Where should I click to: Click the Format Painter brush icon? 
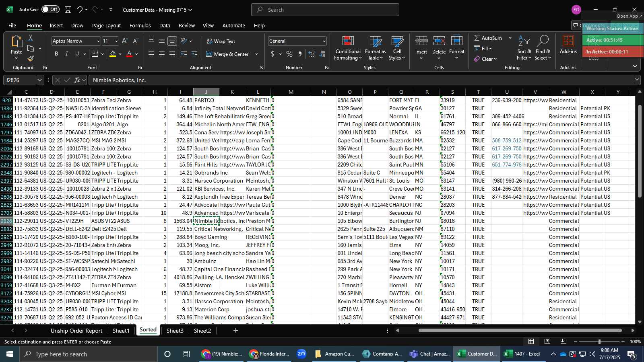tap(31, 58)
